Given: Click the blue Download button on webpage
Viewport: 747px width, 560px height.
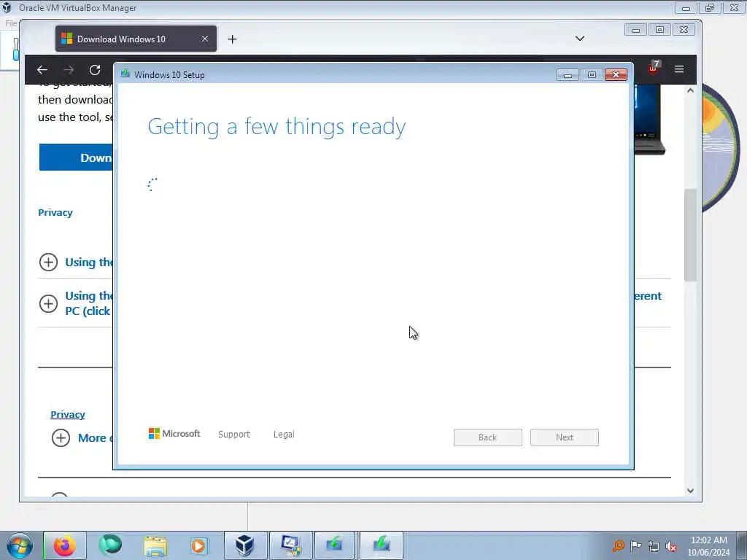Looking at the screenshot, I should (x=76, y=157).
